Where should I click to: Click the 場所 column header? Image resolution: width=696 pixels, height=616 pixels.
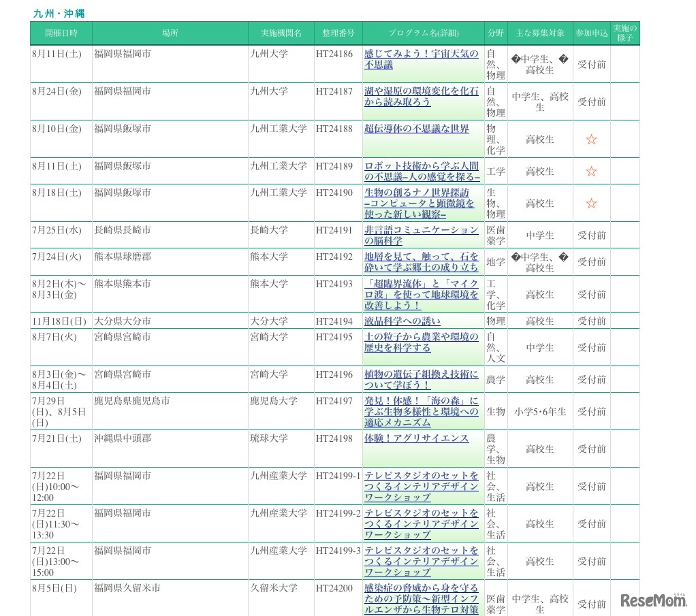pyautogui.click(x=170, y=33)
